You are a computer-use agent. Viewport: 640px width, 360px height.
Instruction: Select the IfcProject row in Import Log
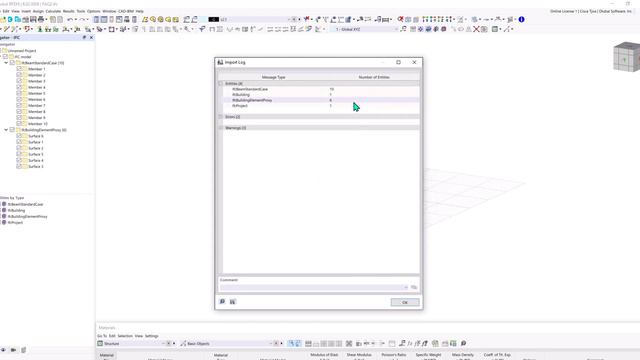(321, 106)
